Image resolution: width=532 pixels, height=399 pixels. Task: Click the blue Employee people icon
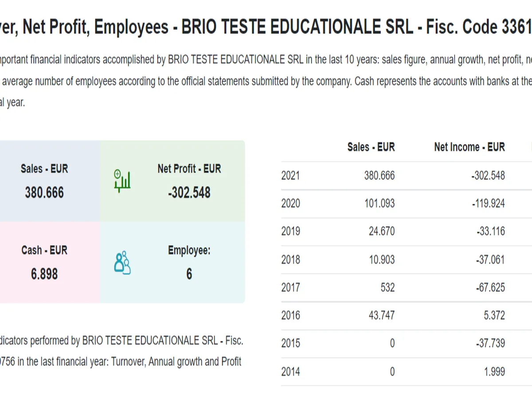pos(122,262)
